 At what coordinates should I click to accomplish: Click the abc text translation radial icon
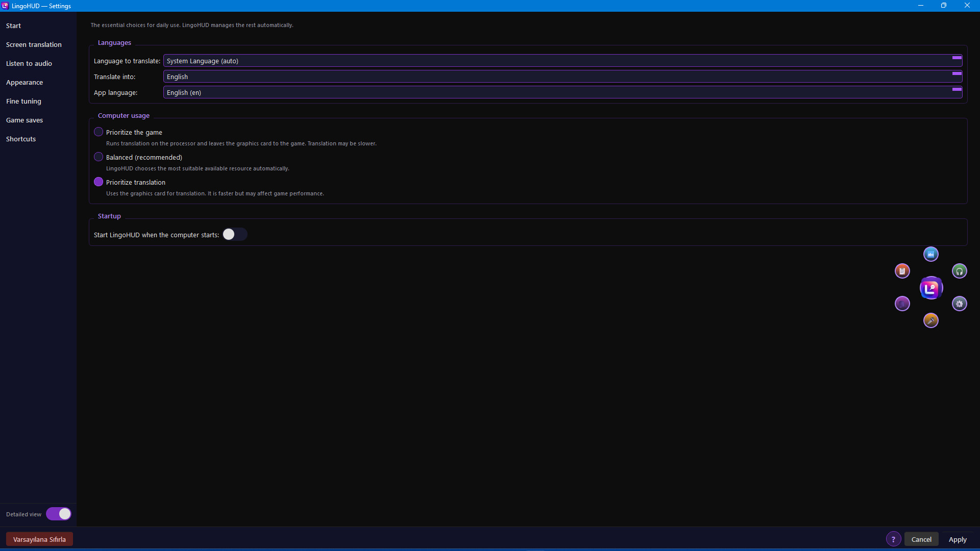930,254
